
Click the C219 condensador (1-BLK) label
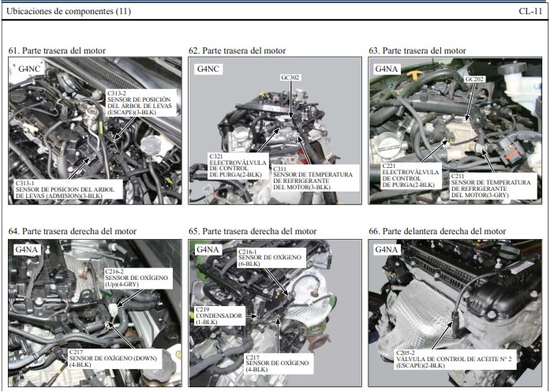click(220, 315)
